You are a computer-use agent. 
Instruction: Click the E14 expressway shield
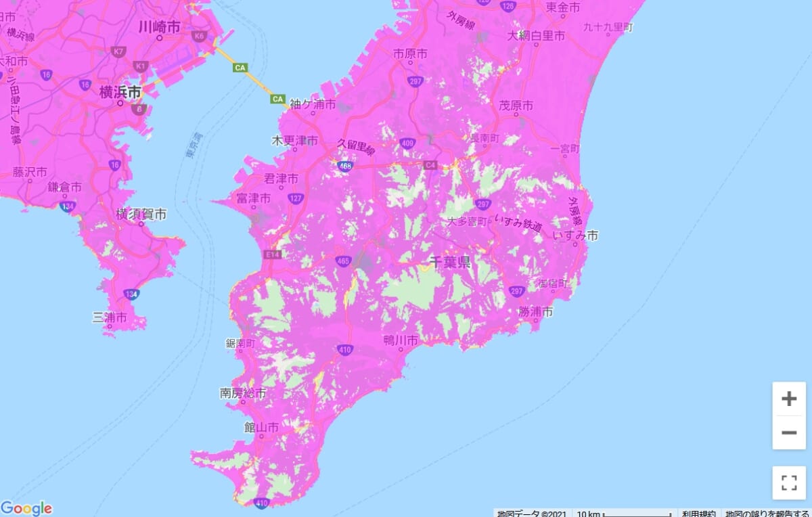(273, 254)
